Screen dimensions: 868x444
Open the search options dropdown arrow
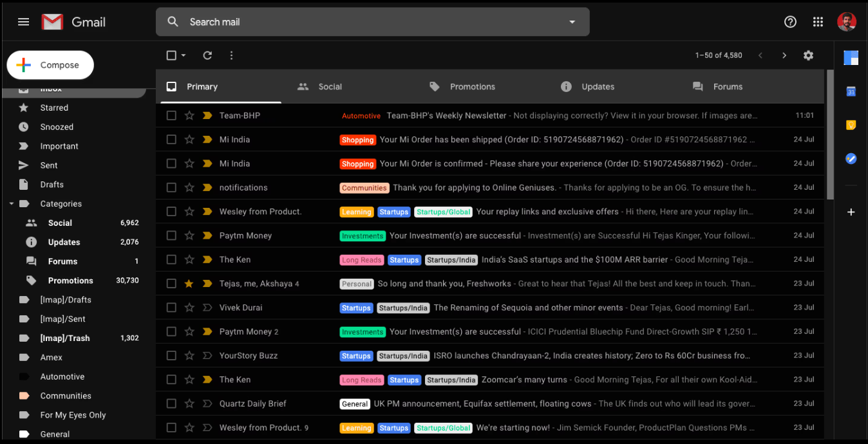572,21
